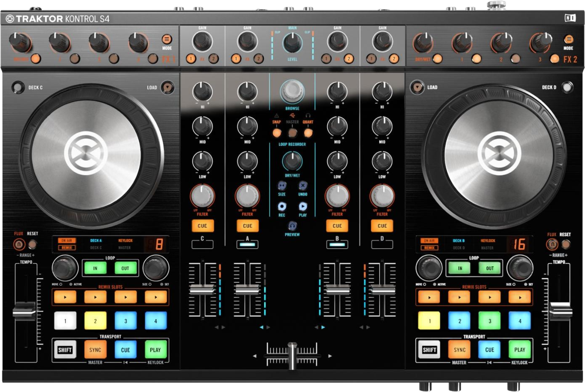The width and height of the screenshot is (585, 392).
Task: Click hotcue pad 3 on right deck
Action: (489, 320)
